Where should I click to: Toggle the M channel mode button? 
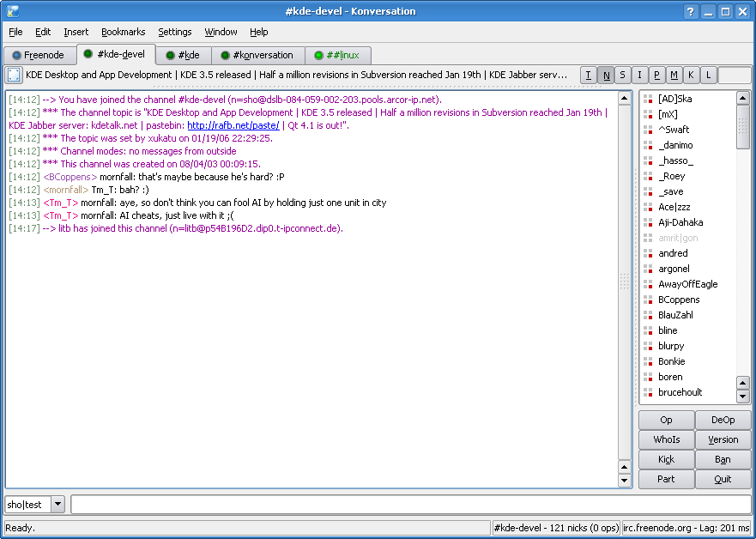[x=674, y=76]
